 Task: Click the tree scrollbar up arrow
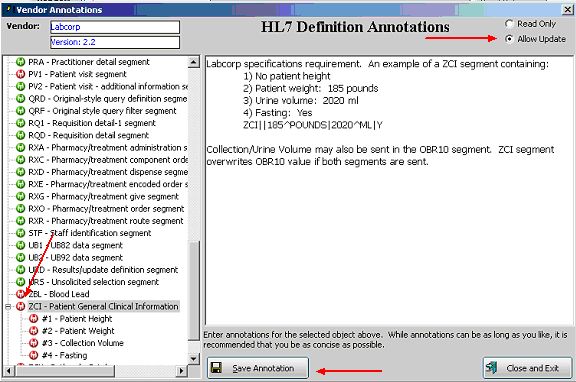click(194, 62)
